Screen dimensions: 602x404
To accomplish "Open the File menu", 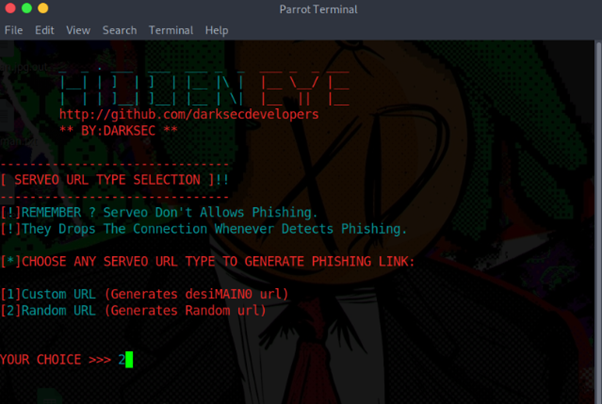I will pos(13,30).
